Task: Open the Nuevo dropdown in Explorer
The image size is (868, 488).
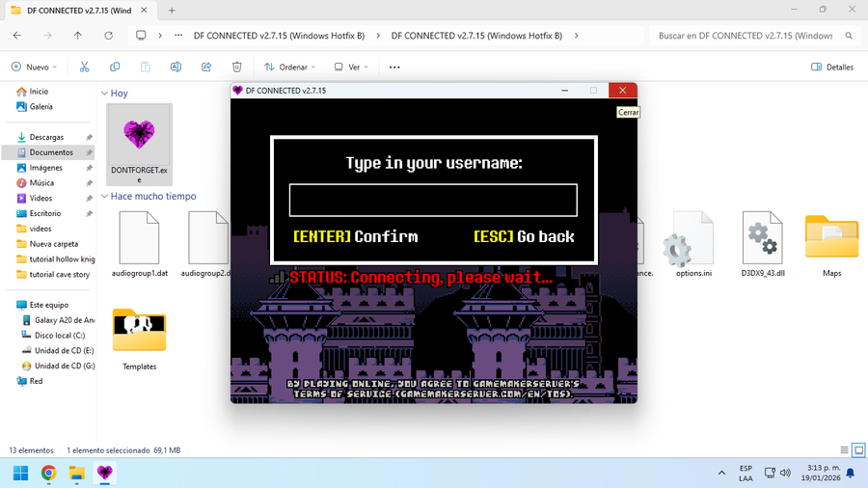Action: pos(35,67)
